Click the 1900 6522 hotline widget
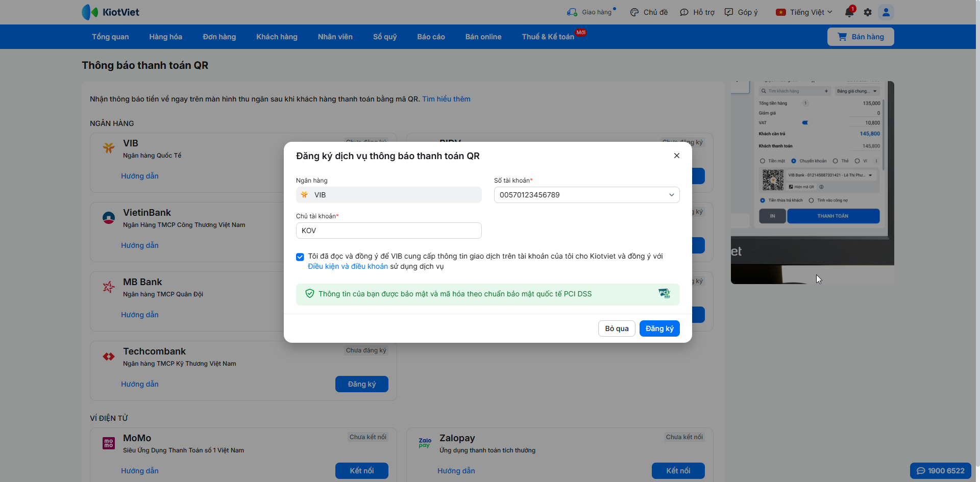Viewport: 980px width, 482px height. point(940,471)
